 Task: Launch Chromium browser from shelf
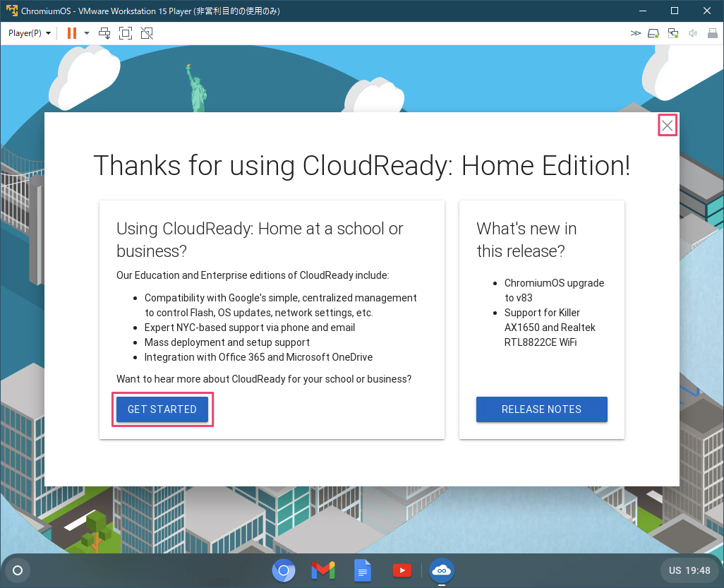tap(284, 571)
